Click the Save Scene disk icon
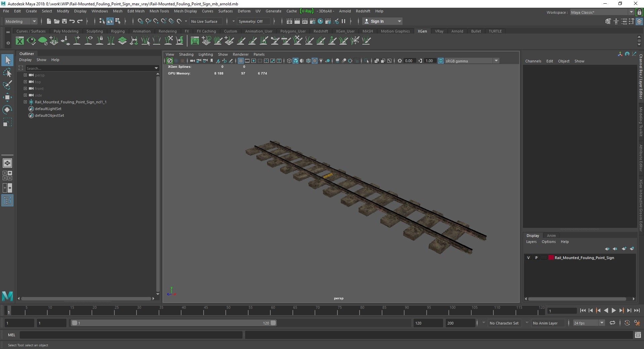Image resolution: width=644 pixels, height=349 pixels. point(64,21)
